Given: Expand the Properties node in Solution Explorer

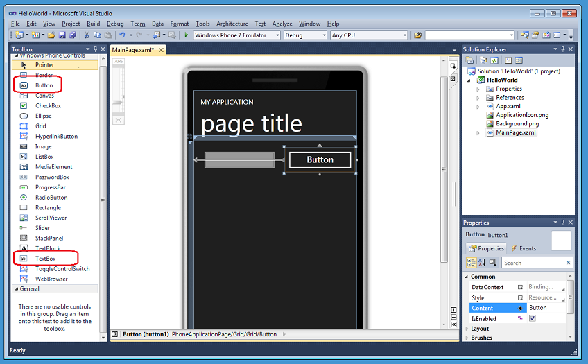Looking at the screenshot, I should pos(478,89).
